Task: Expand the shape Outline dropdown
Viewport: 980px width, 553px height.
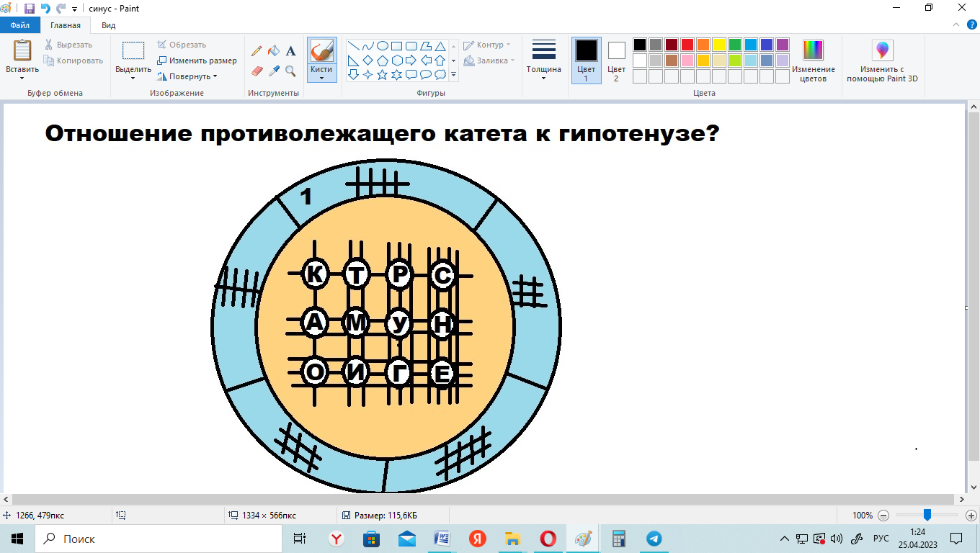Action: click(488, 45)
